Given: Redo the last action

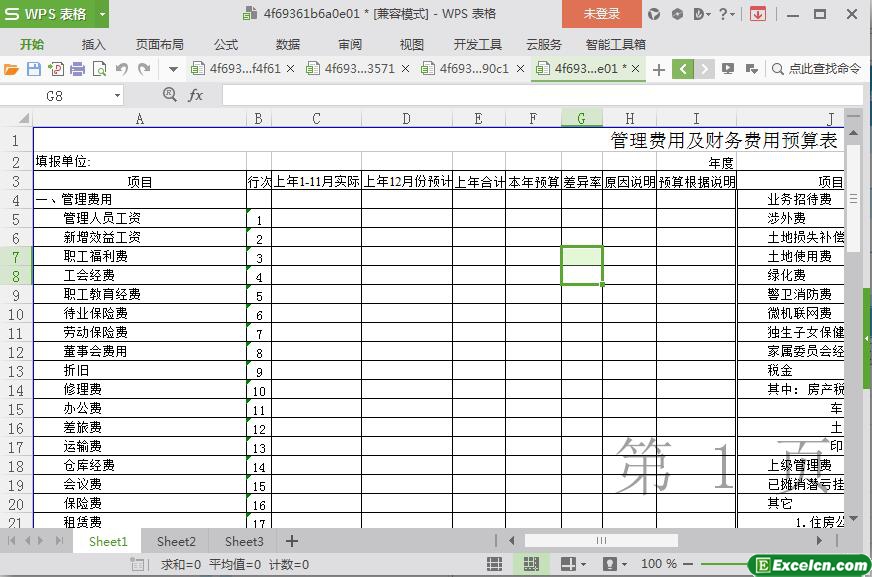Looking at the screenshot, I should tap(145, 69).
